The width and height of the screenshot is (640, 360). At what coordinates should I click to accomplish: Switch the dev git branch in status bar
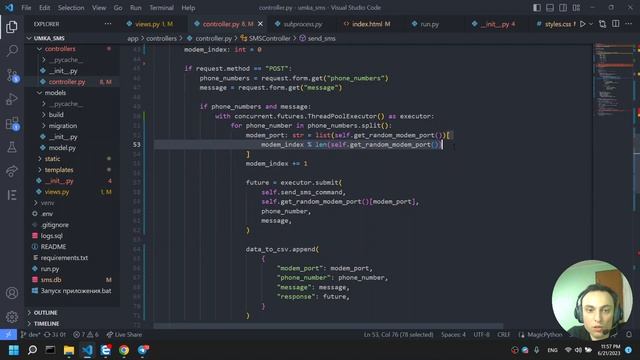pos(31,335)
